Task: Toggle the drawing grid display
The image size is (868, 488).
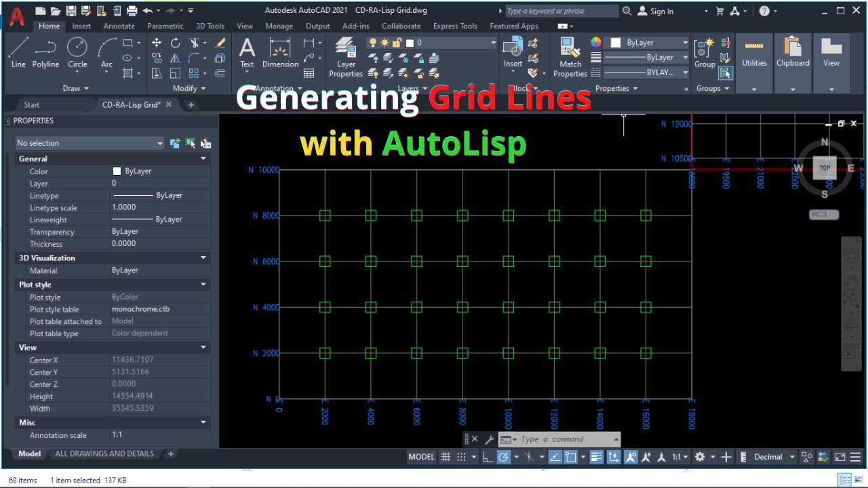Action: 446,457
